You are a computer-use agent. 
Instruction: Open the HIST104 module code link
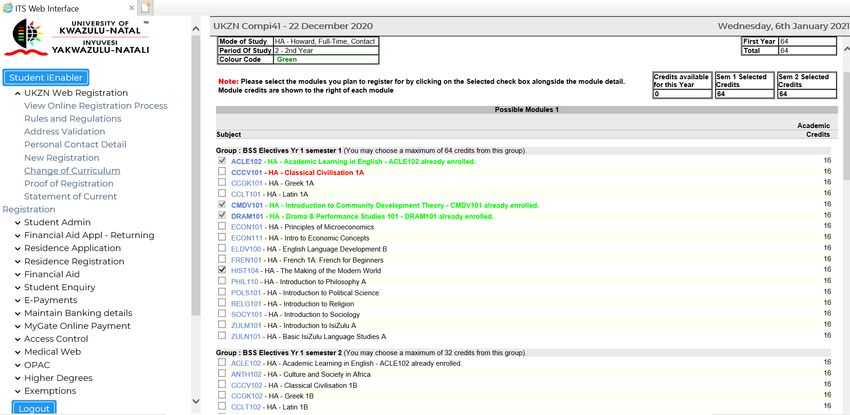point(246,271)
